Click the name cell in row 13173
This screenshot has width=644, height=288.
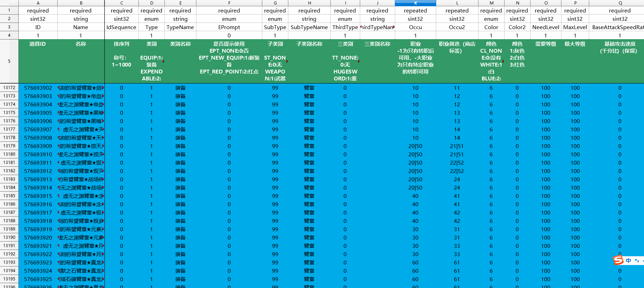[81, 96]
